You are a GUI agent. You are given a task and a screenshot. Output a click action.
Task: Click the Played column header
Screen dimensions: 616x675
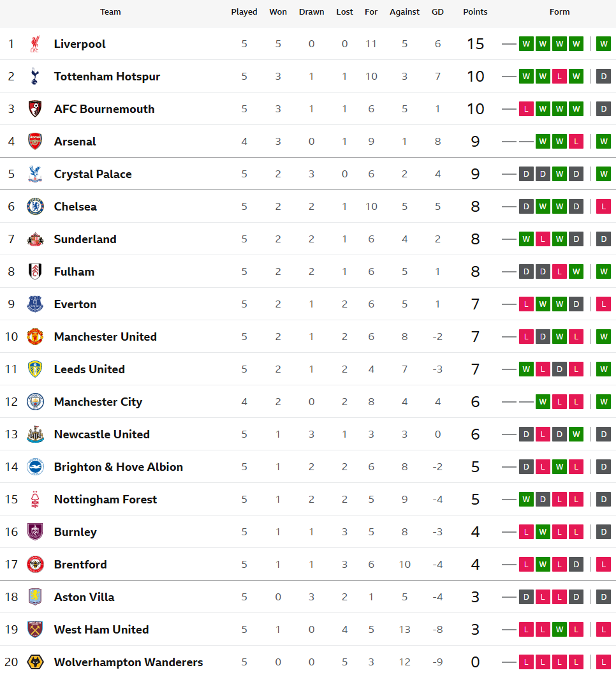click(244, 12)
